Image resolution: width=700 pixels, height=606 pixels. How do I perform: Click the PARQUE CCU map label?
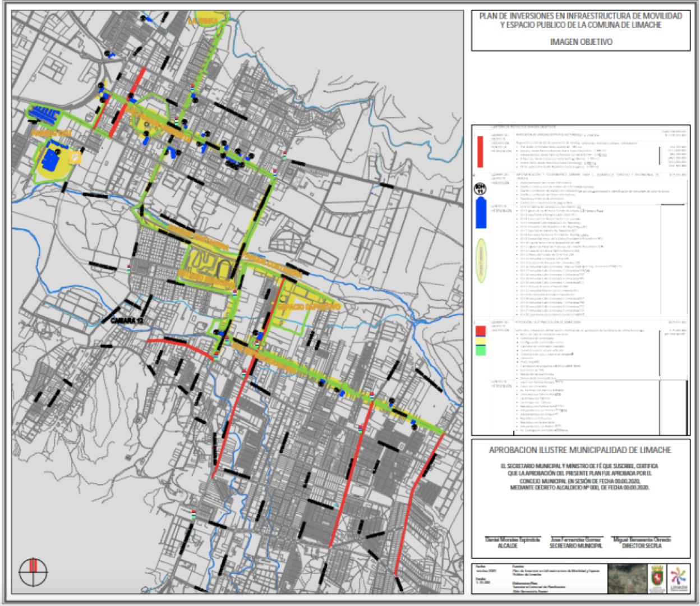click(52, 133)
